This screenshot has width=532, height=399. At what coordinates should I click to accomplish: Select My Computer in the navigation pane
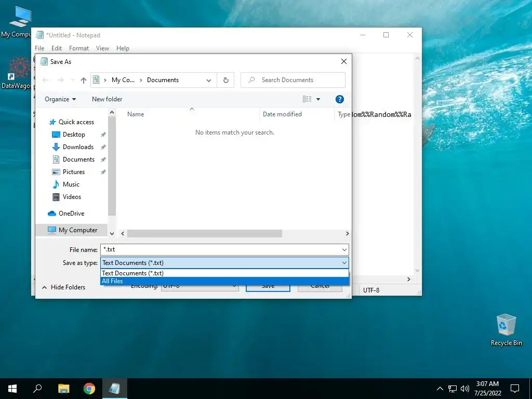pos(78,230)
